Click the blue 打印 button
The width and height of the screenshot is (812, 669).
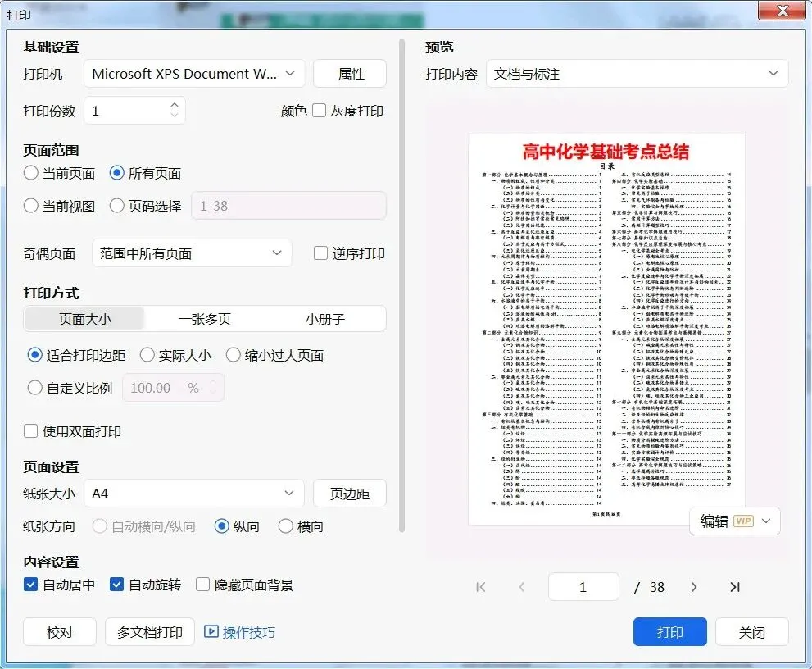coord(670,631)
